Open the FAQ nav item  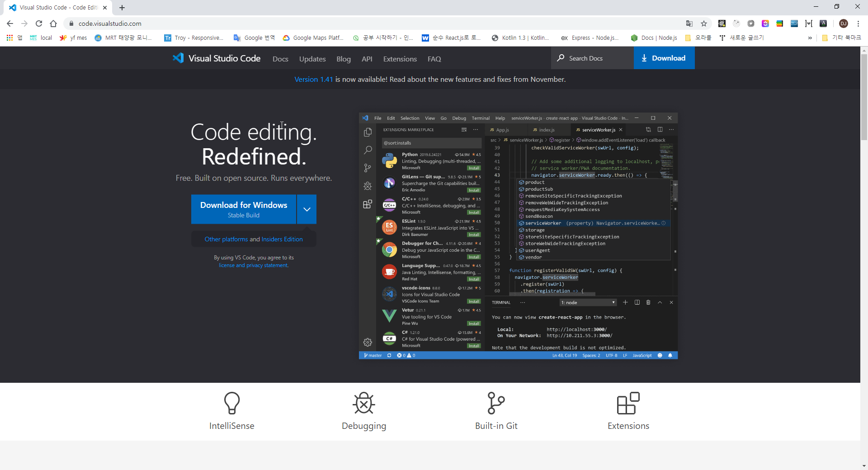click(x=434, y=59)
